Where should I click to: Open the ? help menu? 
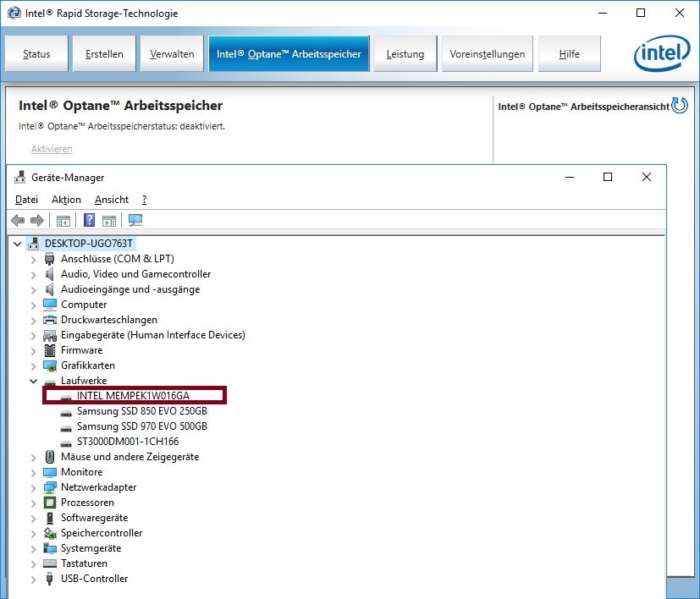[144, 200]
